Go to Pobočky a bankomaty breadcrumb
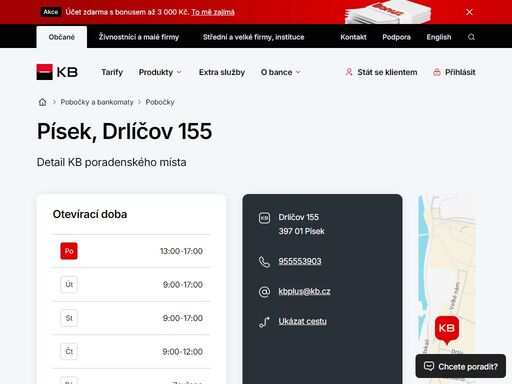Screen dimensions: 512x384 (97, 102)
